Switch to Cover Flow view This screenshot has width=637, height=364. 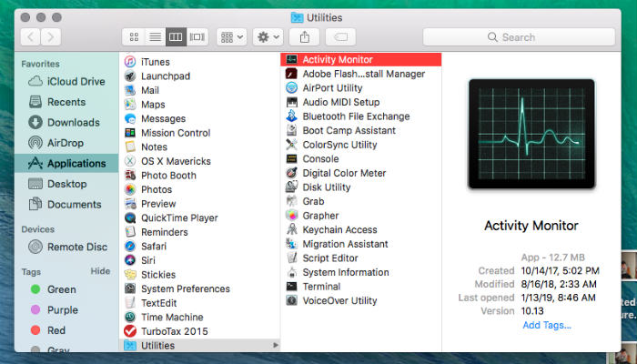click(x=197, y=37)
